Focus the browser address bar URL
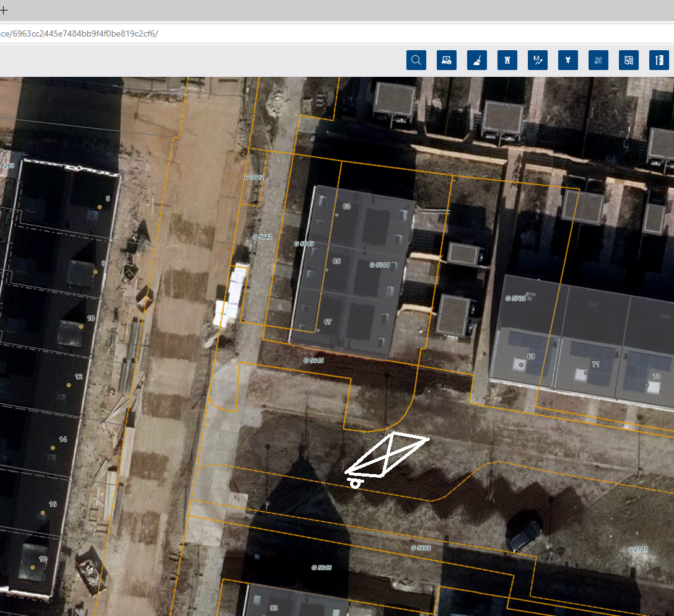This screenshot has width=674, height=616. click(x=248, y=33)
